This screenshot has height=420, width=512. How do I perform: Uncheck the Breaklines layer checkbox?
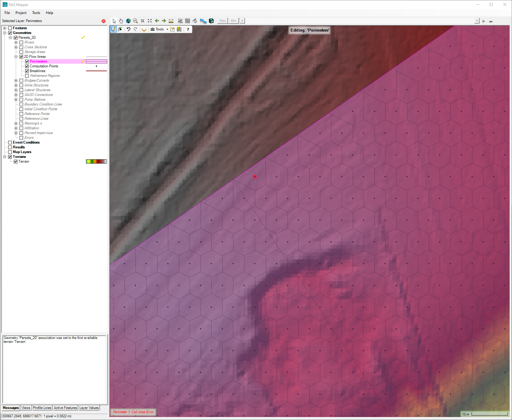(x=27, y=71)
